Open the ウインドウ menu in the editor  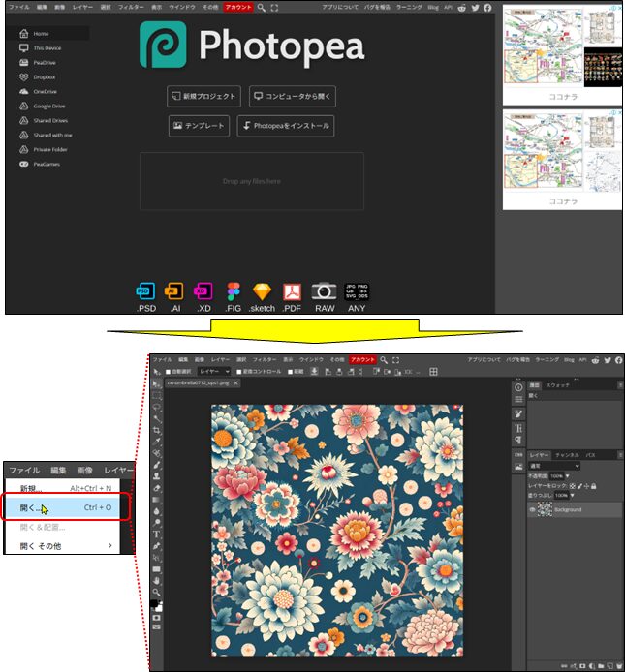click(311, 359)
